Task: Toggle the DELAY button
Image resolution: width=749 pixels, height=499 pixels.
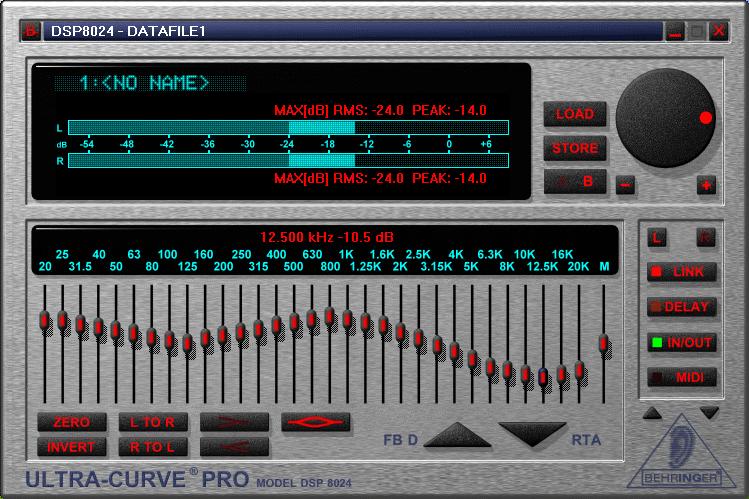Action: pyautogui.click(x=682, y=307)
